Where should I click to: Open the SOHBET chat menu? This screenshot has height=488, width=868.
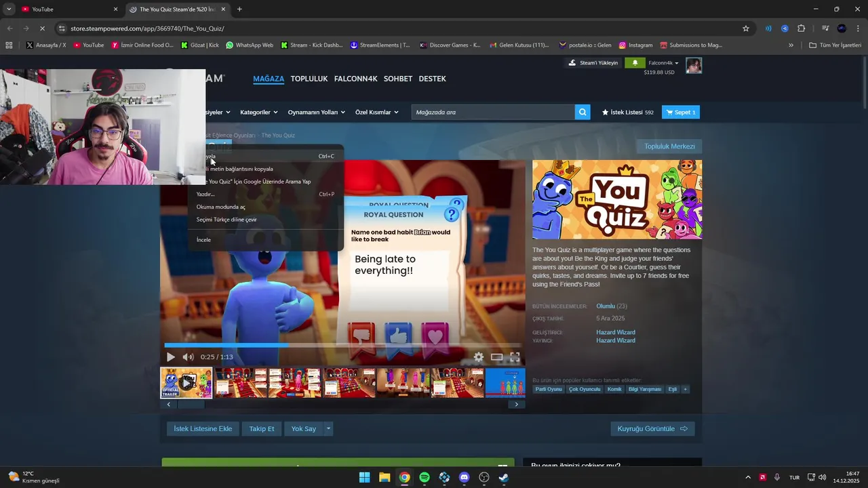pos(398,79)
